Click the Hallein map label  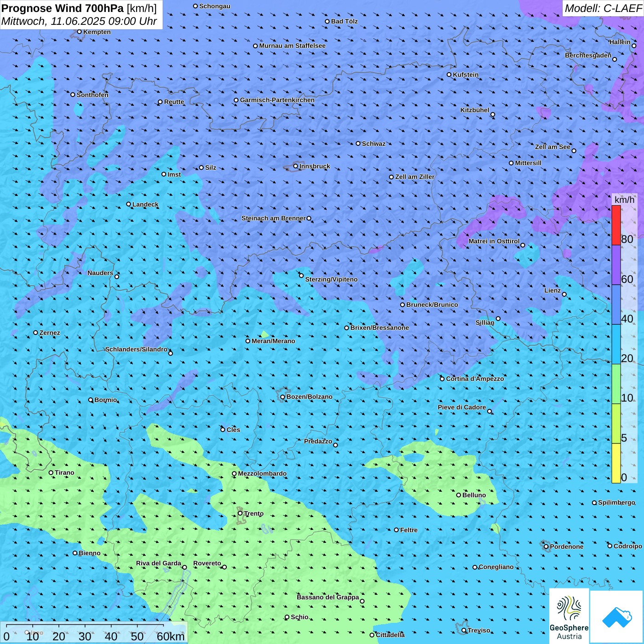pos(620,42)
